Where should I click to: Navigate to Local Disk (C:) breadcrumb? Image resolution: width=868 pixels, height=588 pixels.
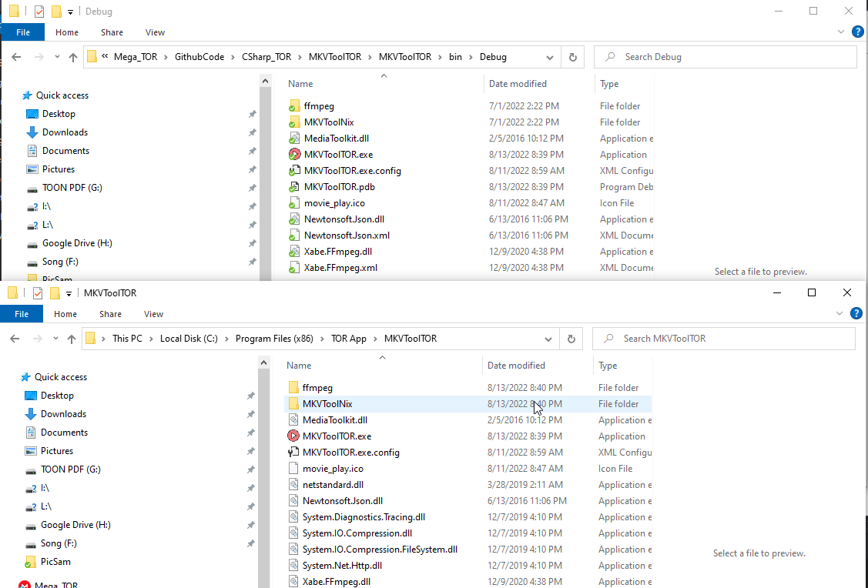click(189, 339)
